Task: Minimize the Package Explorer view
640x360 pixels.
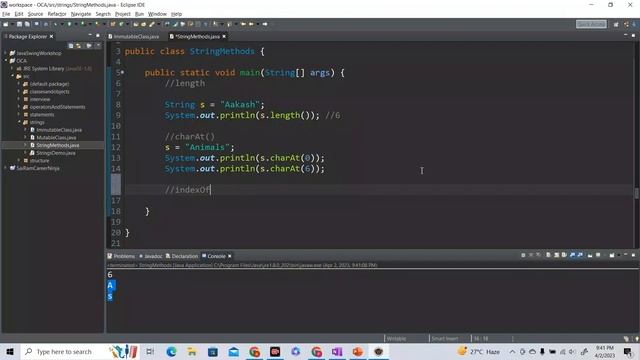Action: point(90,36)
